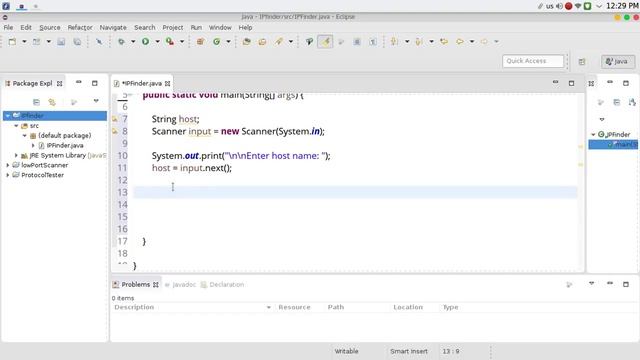This screenshot has width=640, height=360.
Task: Click the volume speaker tray icon
Action: pyautogui.click(x=559, y=6)
